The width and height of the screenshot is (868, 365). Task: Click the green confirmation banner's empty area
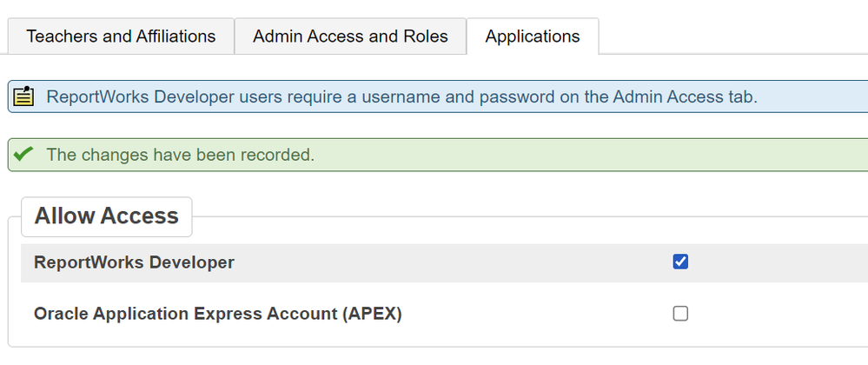pyautogui.click(x=591, y=155)
